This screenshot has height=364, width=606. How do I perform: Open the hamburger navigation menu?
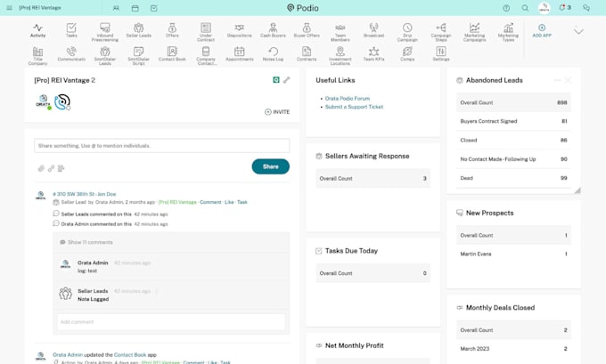coord(9,8)
